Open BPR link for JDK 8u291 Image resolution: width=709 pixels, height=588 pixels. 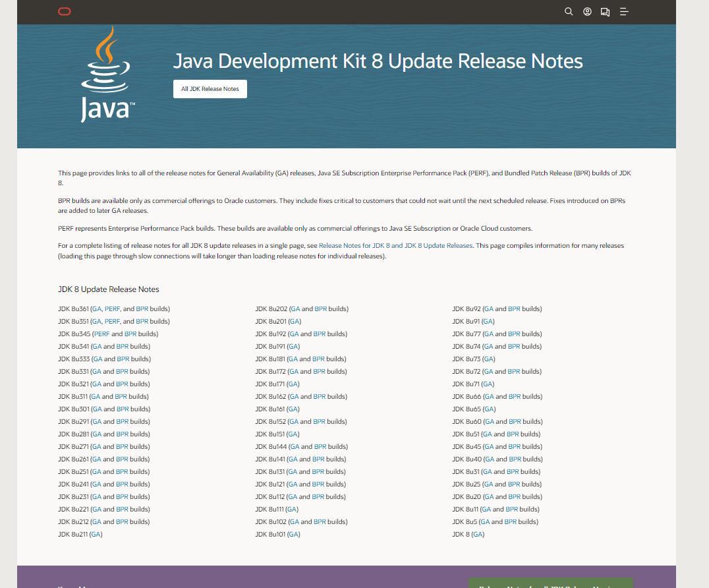point(122,421)
